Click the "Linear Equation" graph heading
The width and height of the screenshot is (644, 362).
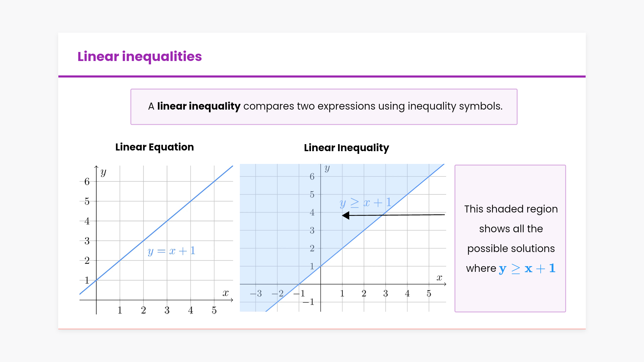(154, 147)
